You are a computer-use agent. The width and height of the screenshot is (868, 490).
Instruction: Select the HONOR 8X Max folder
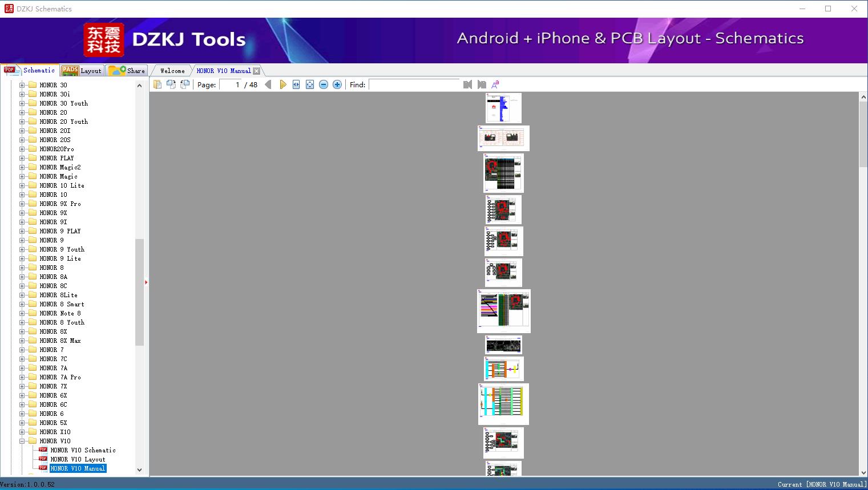(x=60, y=341)
